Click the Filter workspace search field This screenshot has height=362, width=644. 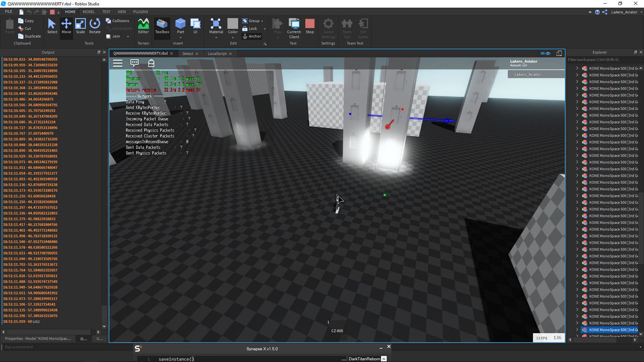[x=605, y=60]
